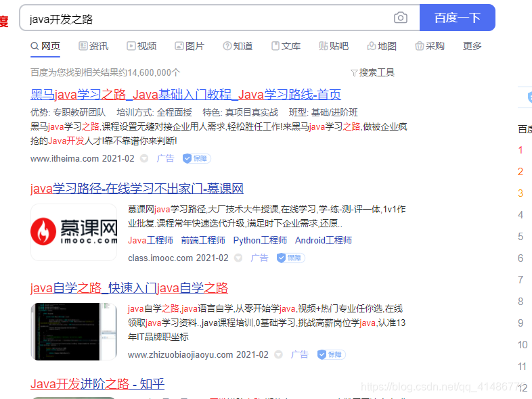Click the video icon in the 视频 tab
Image resolution: width=532 pixels, height=399 pixels.
131,46
